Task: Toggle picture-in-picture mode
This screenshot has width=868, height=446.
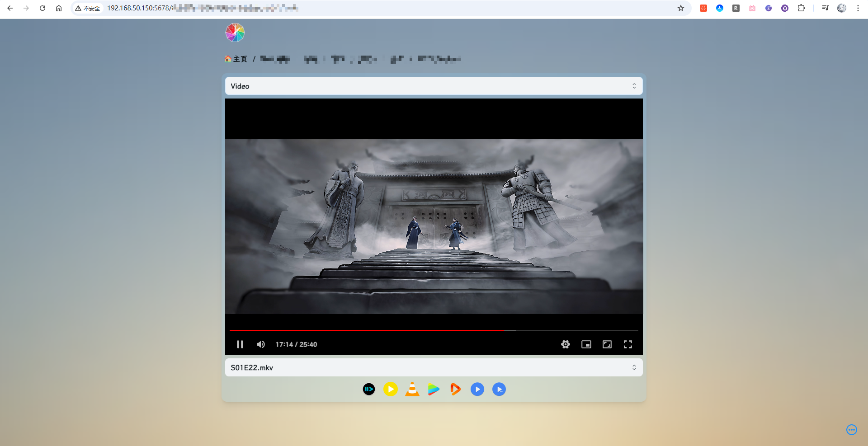Action: pos(586,344)
